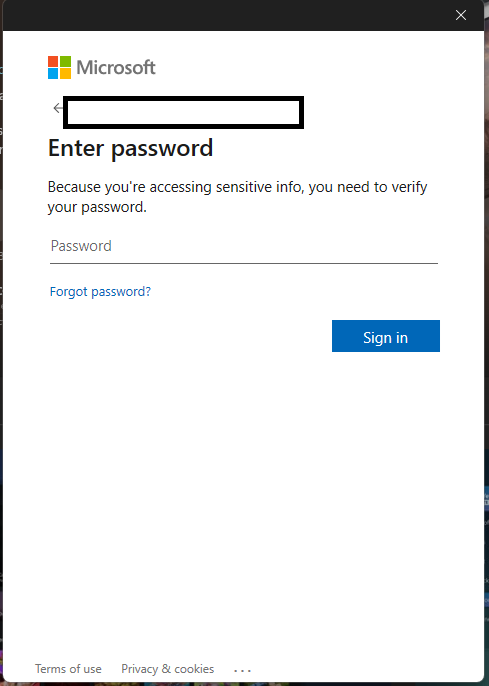Click the back arrow beside the account name
Screen dimensions: 489x686
point(57,108)
